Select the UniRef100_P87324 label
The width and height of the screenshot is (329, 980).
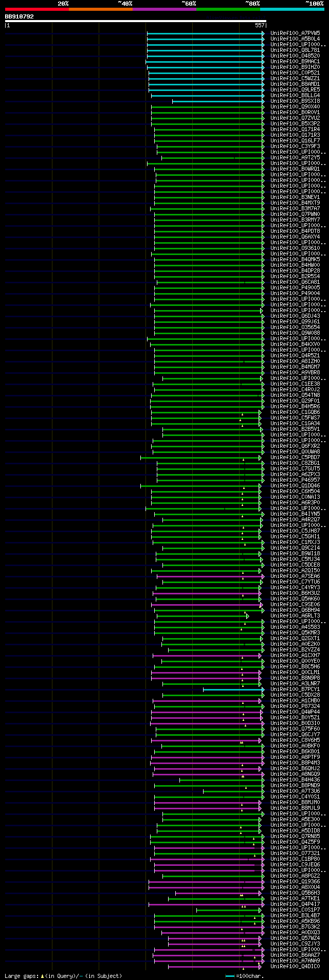295,706
